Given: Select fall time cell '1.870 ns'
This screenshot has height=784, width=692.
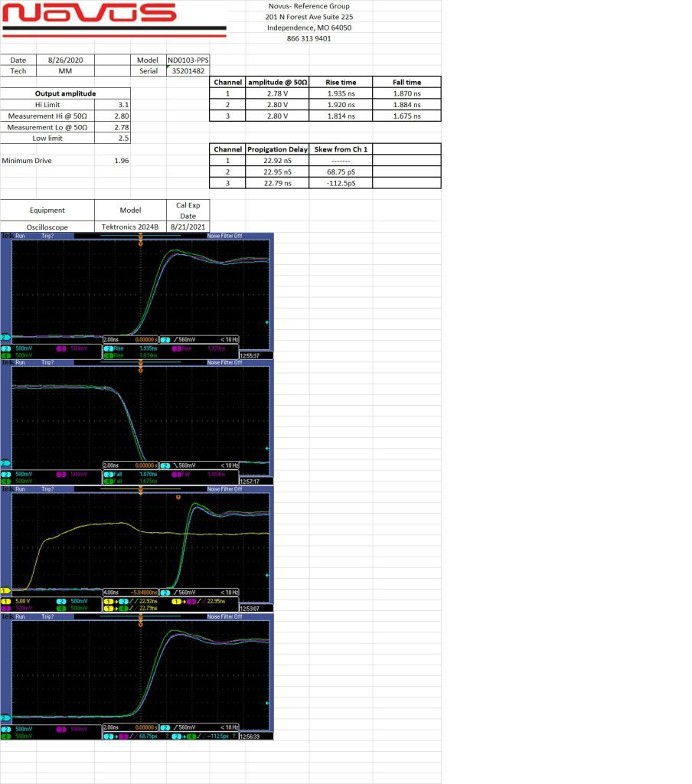Looking at the screenshot, I should click(407, 93).
